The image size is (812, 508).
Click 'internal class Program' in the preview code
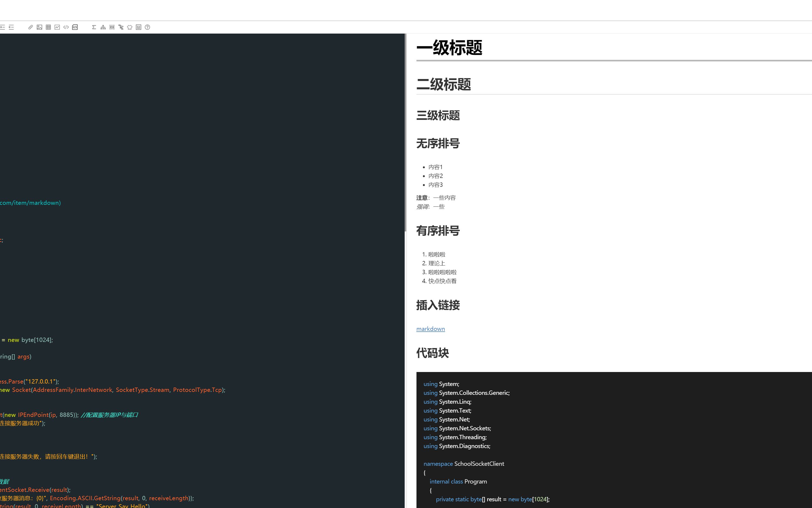point(458,482)
